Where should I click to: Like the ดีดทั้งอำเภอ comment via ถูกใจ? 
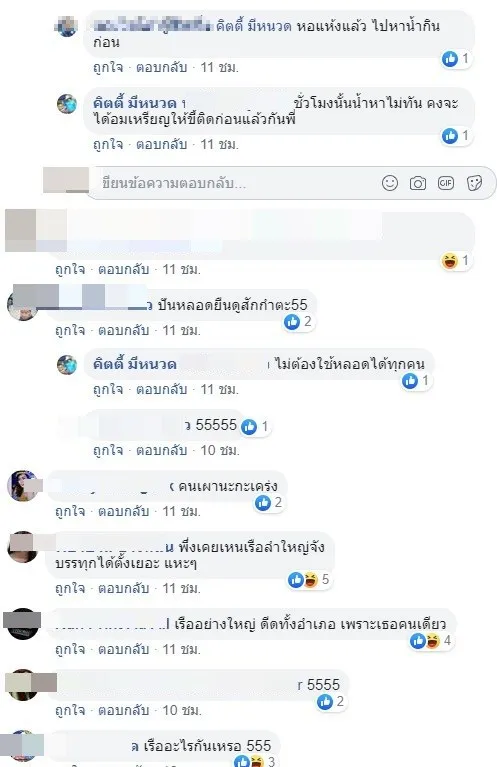pyautogui.click(x=70, y=649)
